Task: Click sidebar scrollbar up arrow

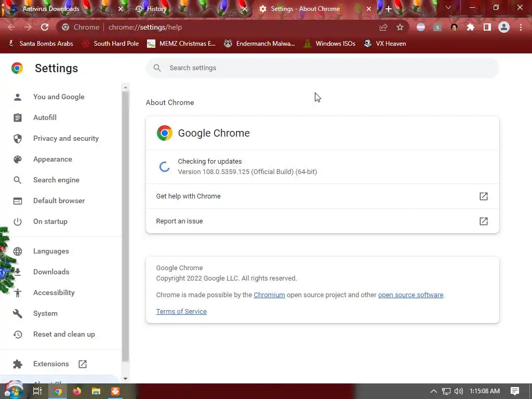Action: (126, 87)
